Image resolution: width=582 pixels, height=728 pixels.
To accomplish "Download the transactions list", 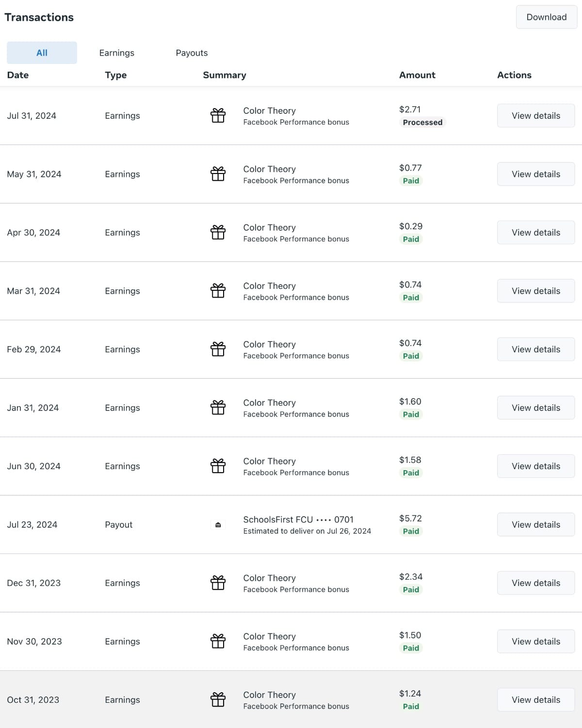I will click(546, 17).
